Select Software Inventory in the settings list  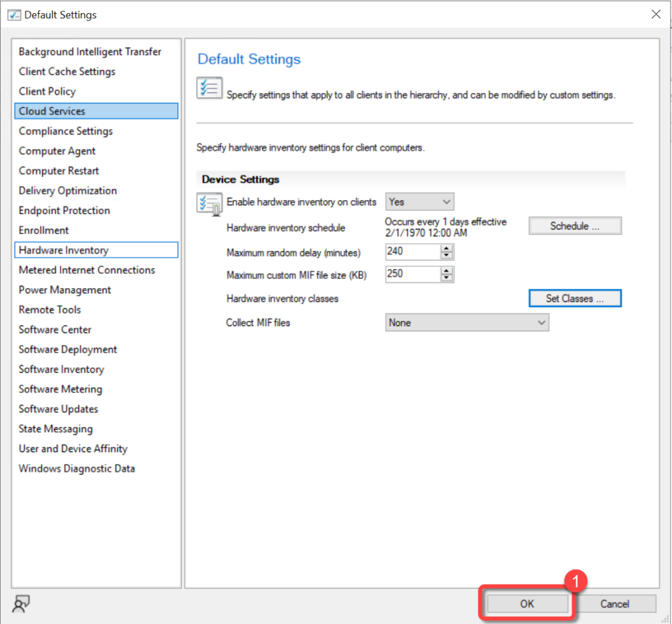[x=62, y=369]
